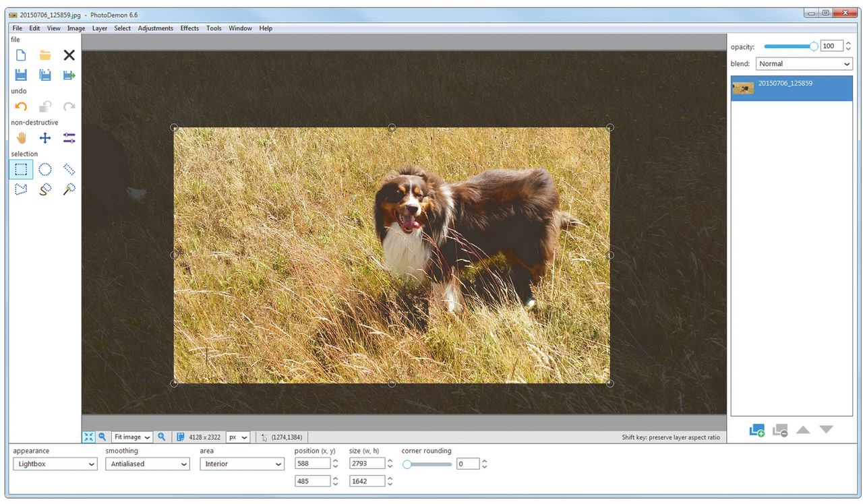Viewport: 863px width, 504px height.
Task: Open the File menu
Action: tap(17, 28)
